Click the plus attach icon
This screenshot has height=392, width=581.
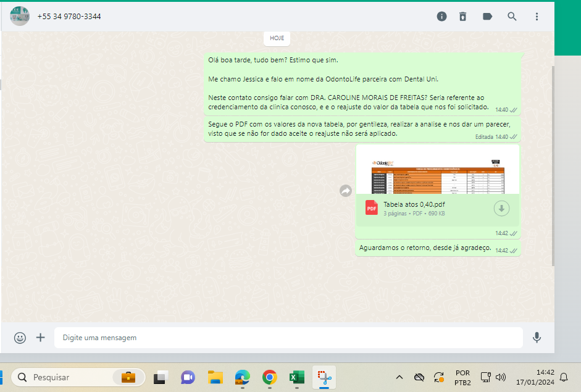tap(41, 338)
